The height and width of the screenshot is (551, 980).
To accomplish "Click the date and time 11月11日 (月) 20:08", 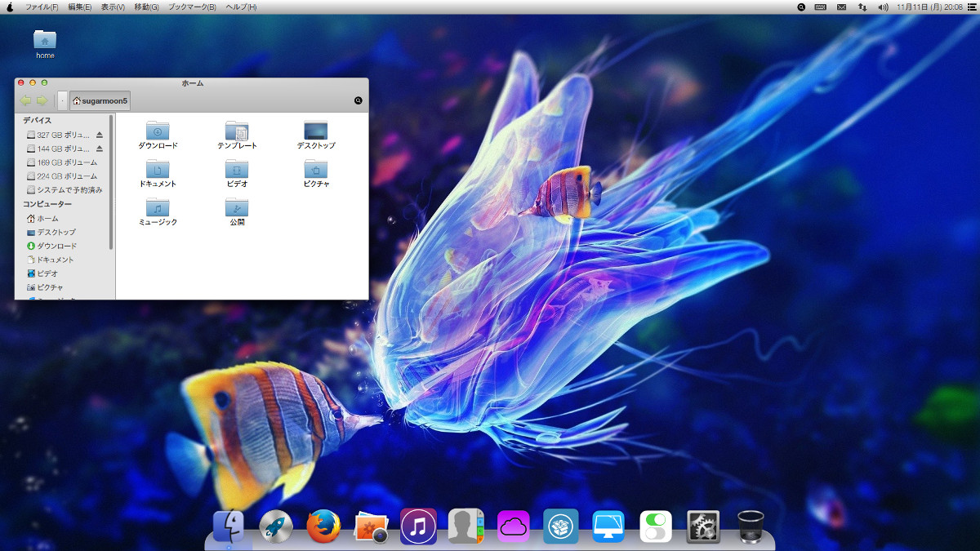I will [929, 7].
